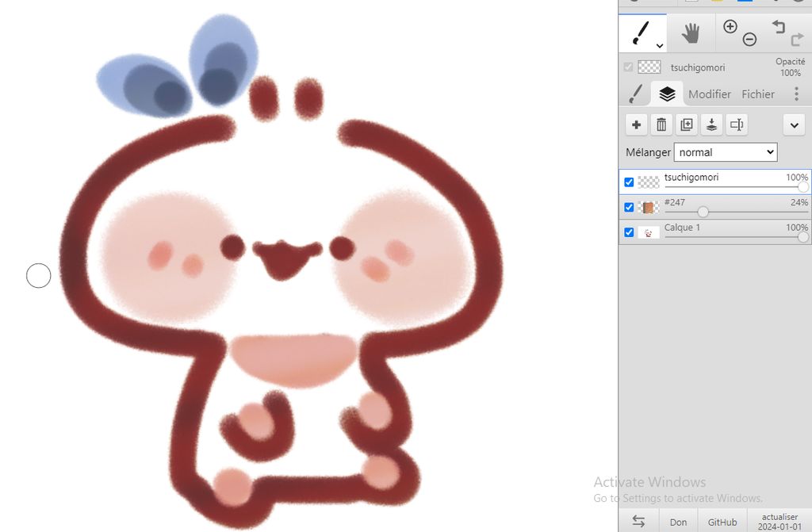812x532 pixels.
Task: Expand additional layer actions chevron
Action: 795,124
